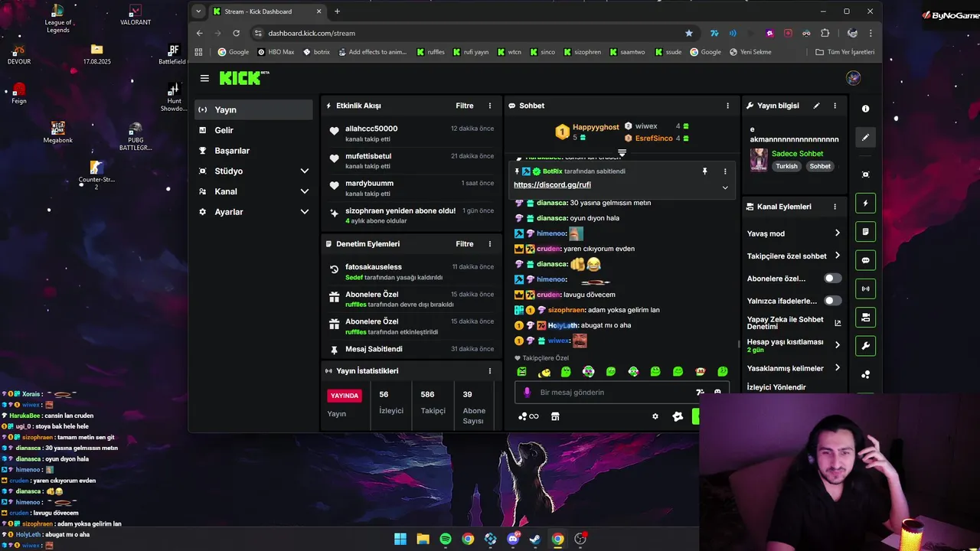Open Denetim Eylemleri three-dot menu
This screenshot has width=980, height=551.
[x=490, y=244]
